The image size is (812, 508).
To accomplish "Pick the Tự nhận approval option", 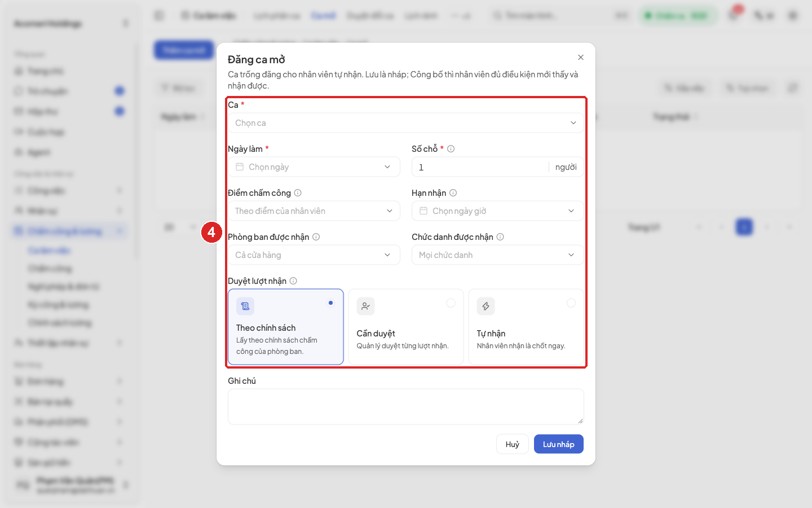I will point(526,327).
